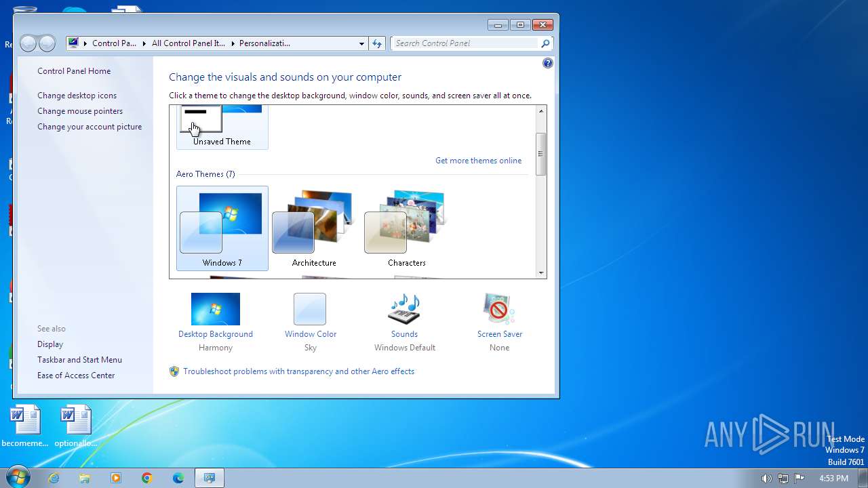Launch Microsoft Edge from taskbar
868x488 pixels.
pyautogui.click(x=178, y=478)
